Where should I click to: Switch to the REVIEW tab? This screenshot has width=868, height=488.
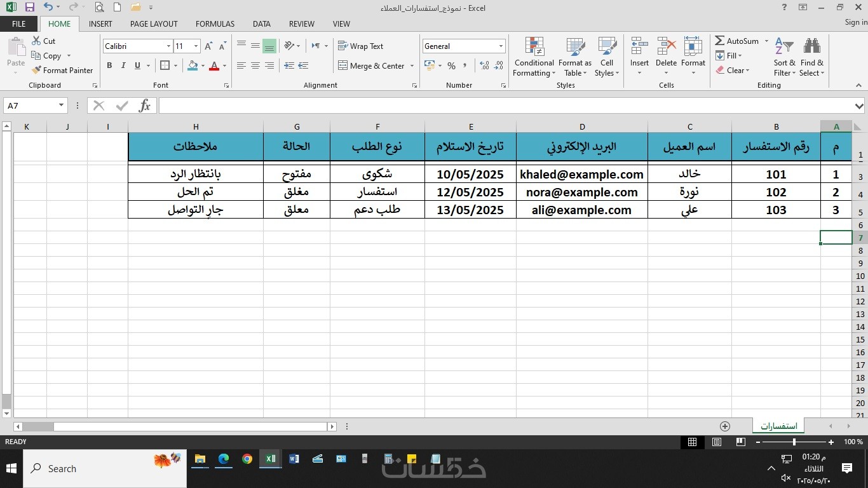point(301,24)
